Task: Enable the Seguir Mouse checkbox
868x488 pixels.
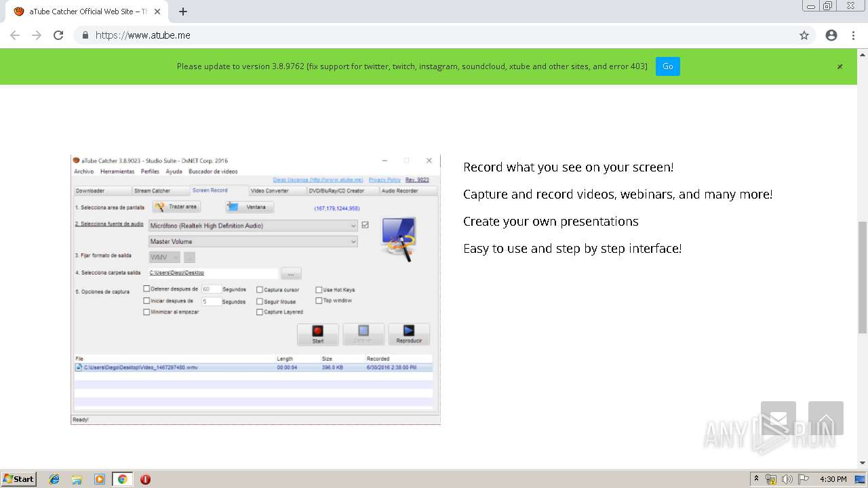Action: pyautogui.click(x=260, y=301)
